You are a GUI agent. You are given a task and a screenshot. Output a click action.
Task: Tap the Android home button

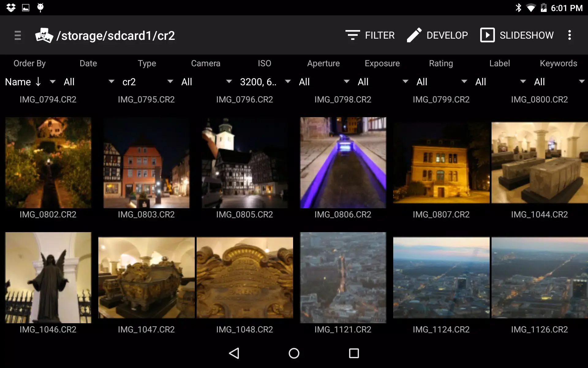coord(294,353)
